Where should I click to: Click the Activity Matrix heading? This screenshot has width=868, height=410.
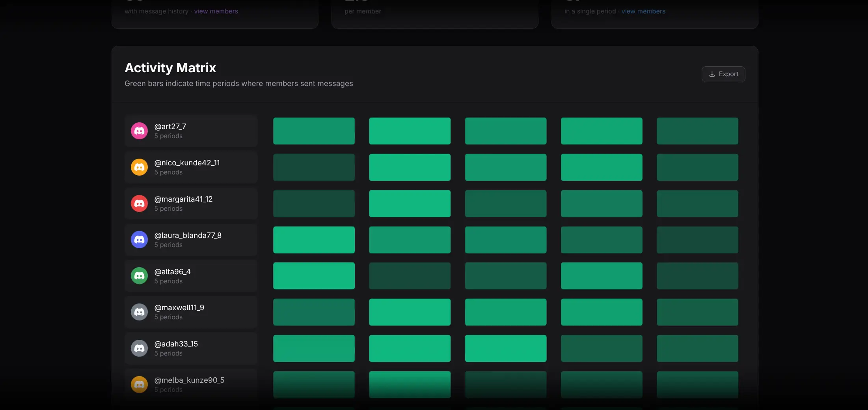pyautogui.click(x=170, y=68)
